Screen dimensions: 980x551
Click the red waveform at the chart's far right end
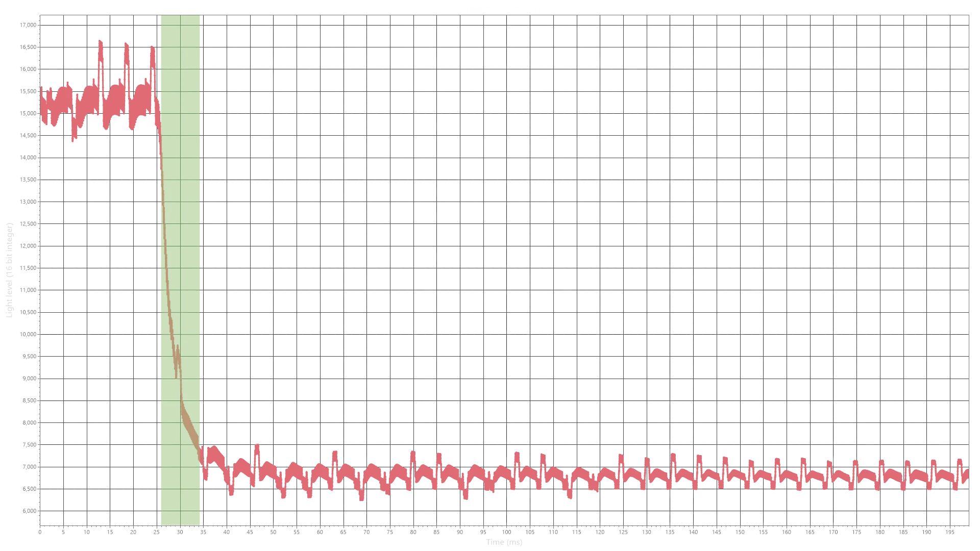point(966,473)
